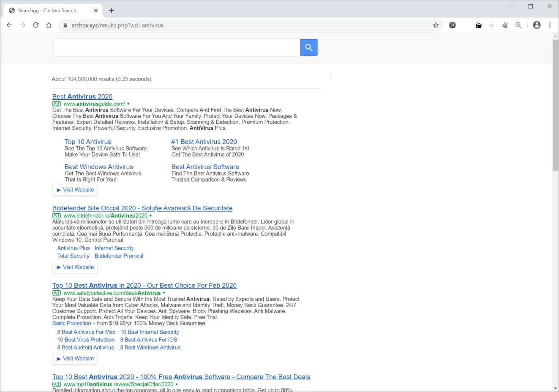Open 100% Free Antivirus Software result
559x392 pixels.
[181, 377]
